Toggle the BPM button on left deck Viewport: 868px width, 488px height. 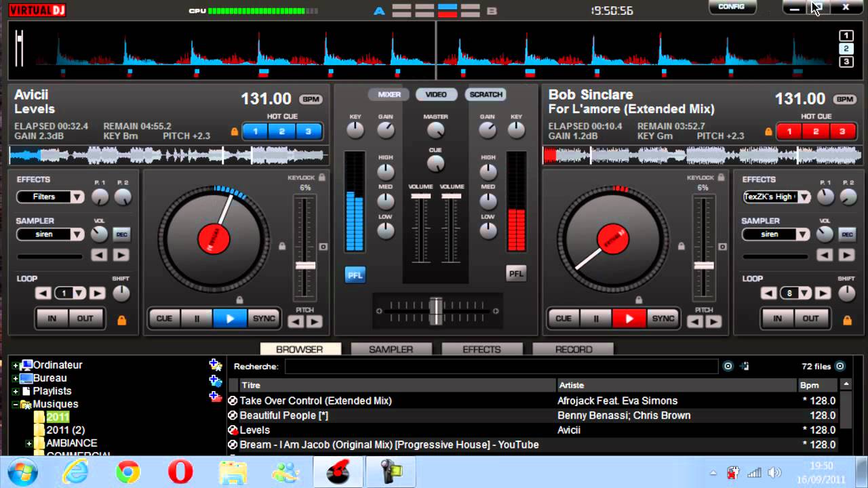pyautogui.click(x=311, y=99)
